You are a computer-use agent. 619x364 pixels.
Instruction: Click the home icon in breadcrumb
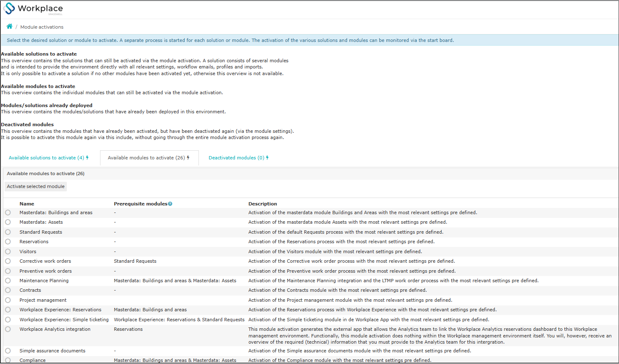(9, 27)
